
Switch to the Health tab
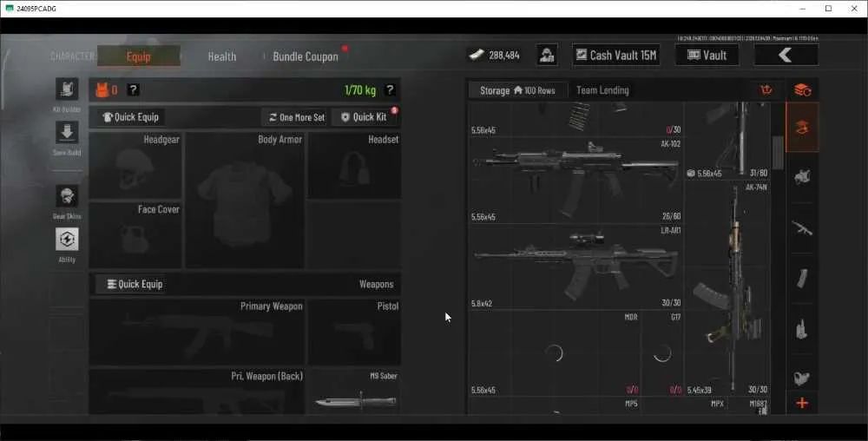[222, 56]
